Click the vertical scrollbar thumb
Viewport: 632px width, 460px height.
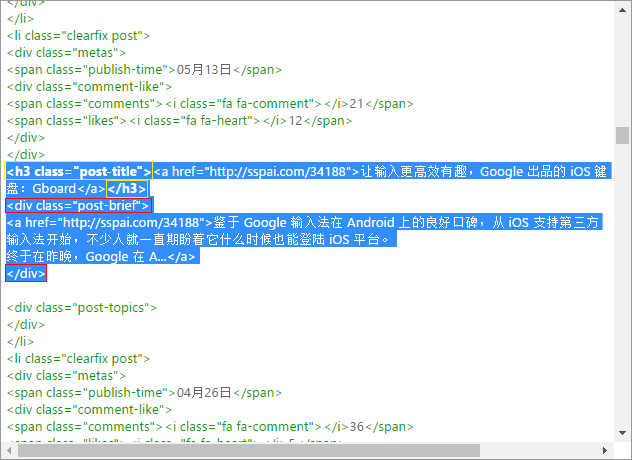622,135
